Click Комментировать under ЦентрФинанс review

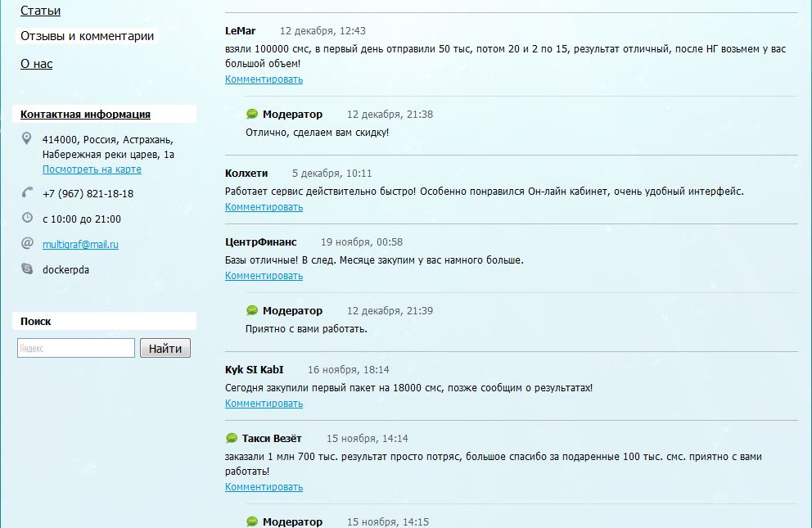coord(264,276)
